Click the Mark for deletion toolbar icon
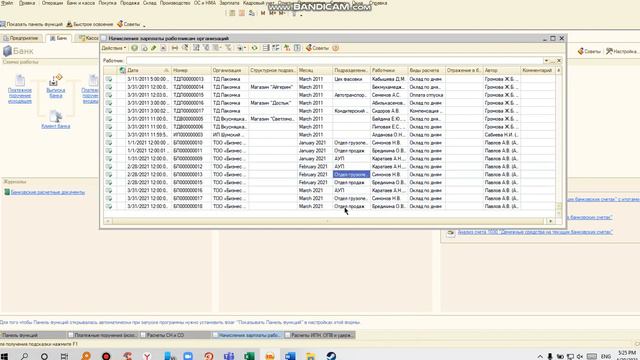Screen dimensions: 640x360 point(163,48)
